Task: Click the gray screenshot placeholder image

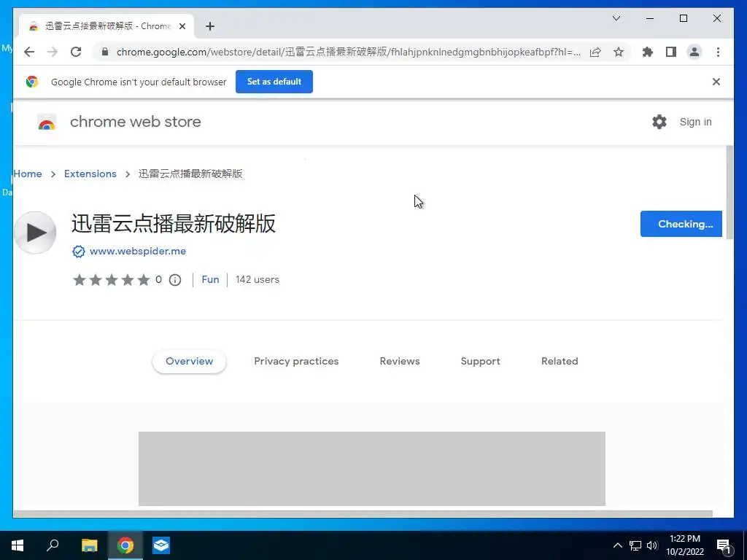Action: [x=371, y=469]
